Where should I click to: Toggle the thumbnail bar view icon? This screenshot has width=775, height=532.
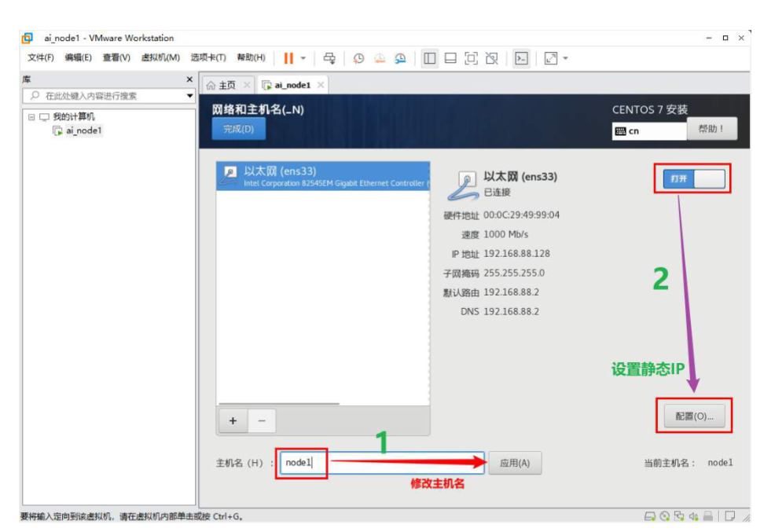tap(450, 58)
